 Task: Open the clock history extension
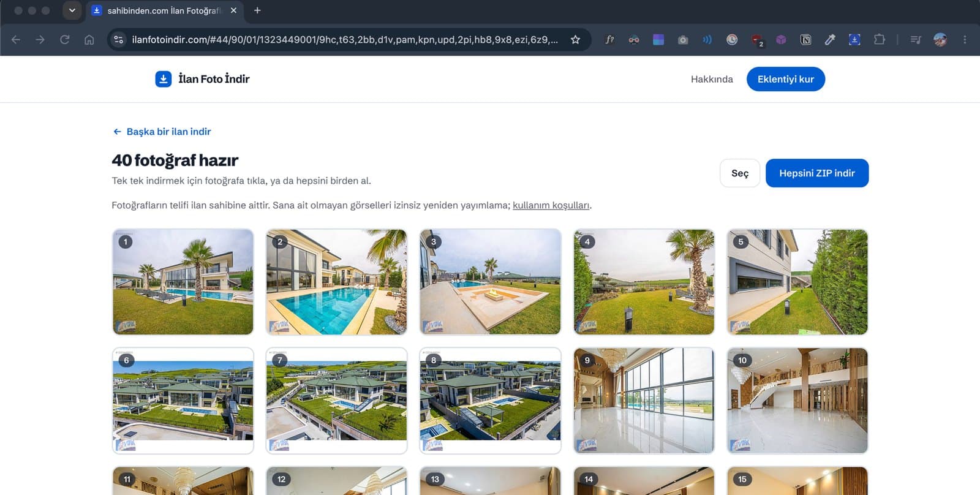click(x=732, y=40)
